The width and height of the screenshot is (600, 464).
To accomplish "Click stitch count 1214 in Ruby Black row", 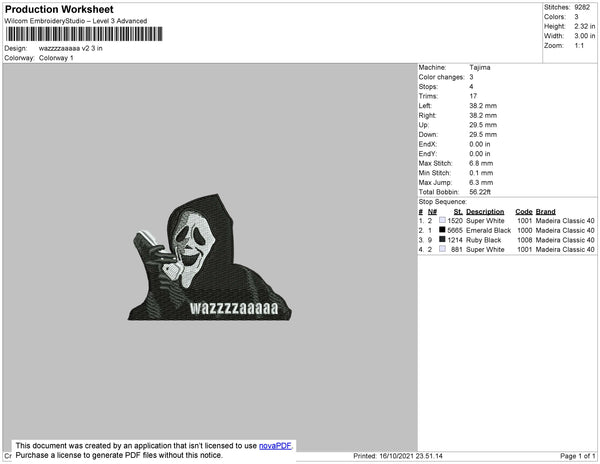I will point(455,240).
